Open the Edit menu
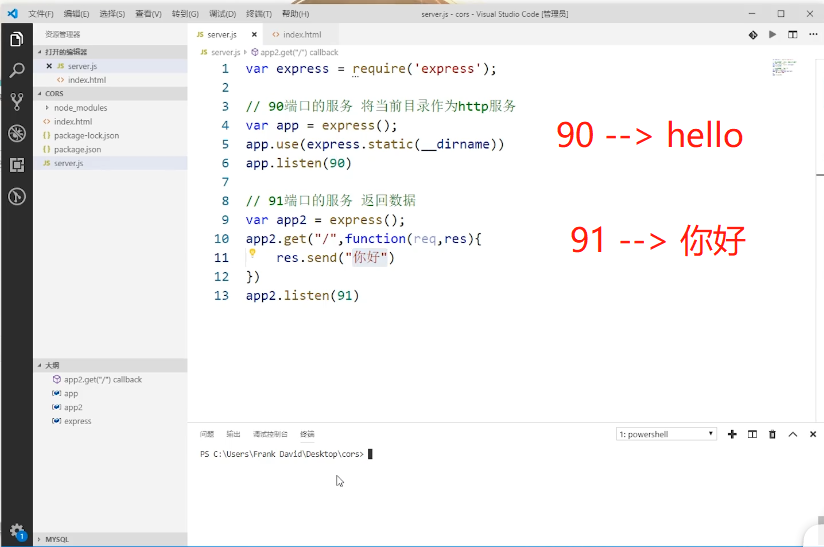Screen dimensions: 824x547 pos(76,14)
